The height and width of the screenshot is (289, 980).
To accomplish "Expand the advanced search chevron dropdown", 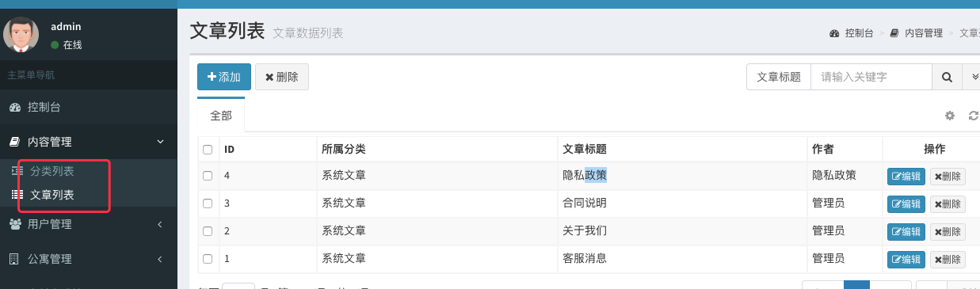I will coord(972,77).
